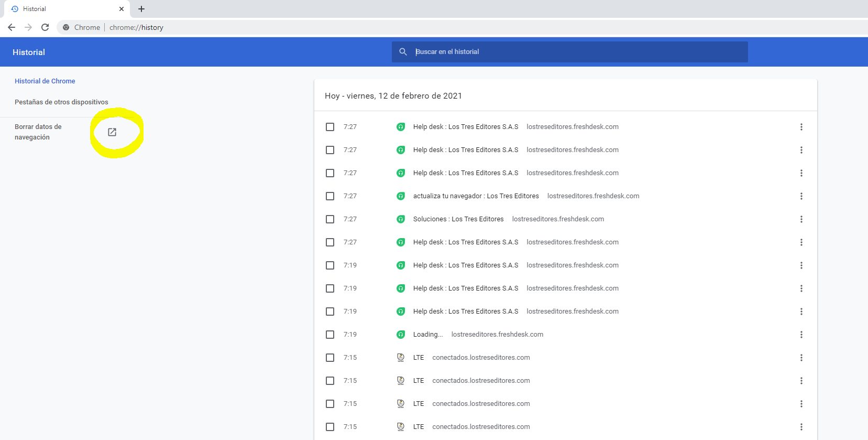Click the 7:27 time of 'actualiza tu navegador' entry
868x440 pixels.
[x=350, y=196]
